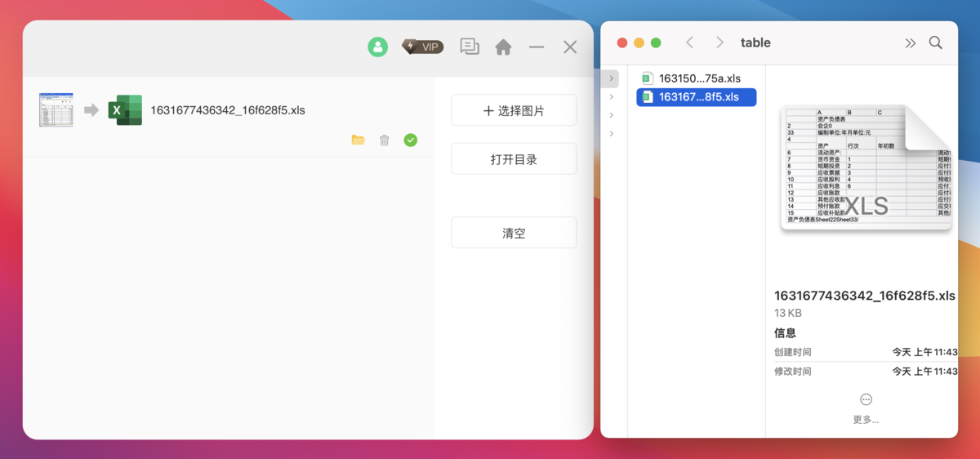The width and height of the screenshot is (980, 459).
Task: Open the feedback message icon
Action: pos(470,47)
